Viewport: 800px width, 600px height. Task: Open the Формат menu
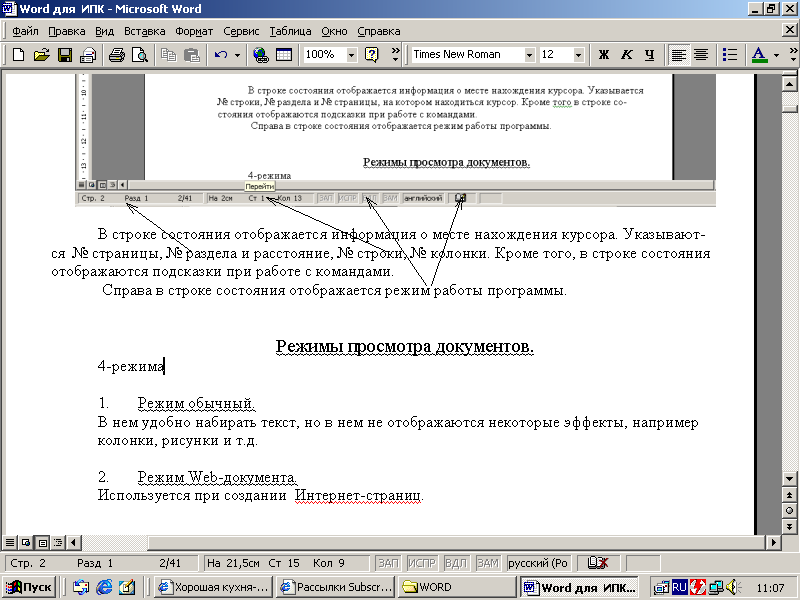194,31
